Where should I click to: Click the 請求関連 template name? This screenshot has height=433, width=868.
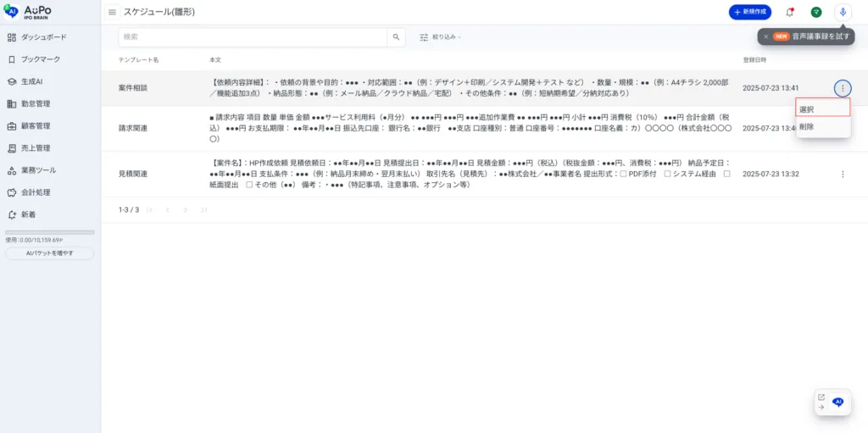[133, 128]
